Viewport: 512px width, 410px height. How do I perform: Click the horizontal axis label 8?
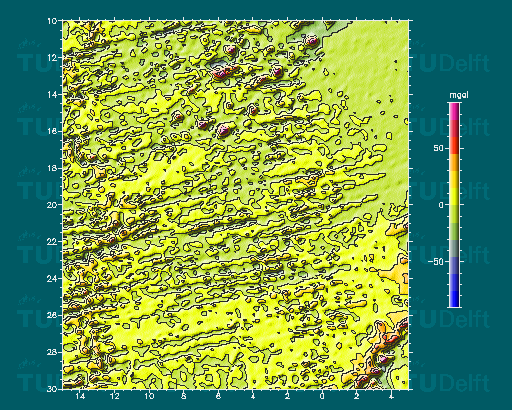tap(183, 396)
